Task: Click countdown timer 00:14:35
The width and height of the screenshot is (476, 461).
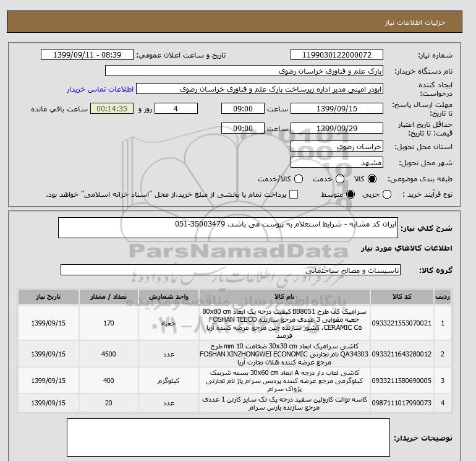Action: [x=112, y=108]
